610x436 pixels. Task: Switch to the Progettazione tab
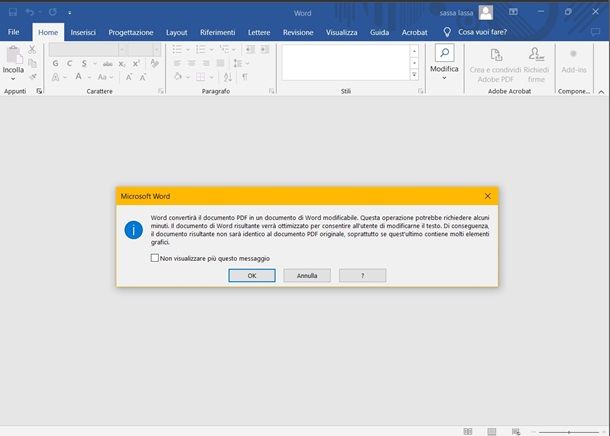click(131, 33)
